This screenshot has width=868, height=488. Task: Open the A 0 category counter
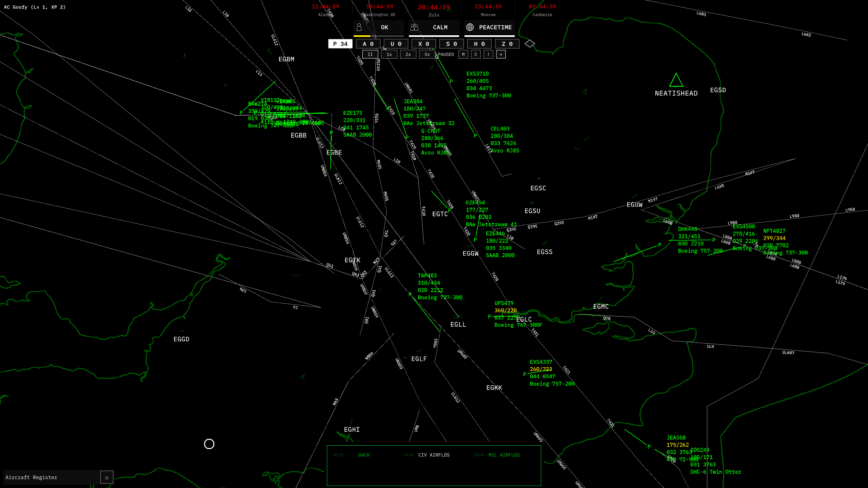pyautogui.click(x=368, y=44)
